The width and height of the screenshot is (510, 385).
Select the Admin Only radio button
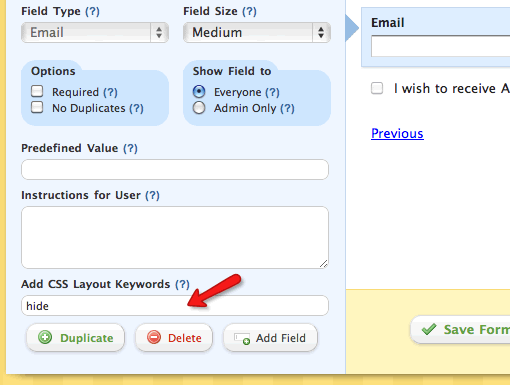199,108
